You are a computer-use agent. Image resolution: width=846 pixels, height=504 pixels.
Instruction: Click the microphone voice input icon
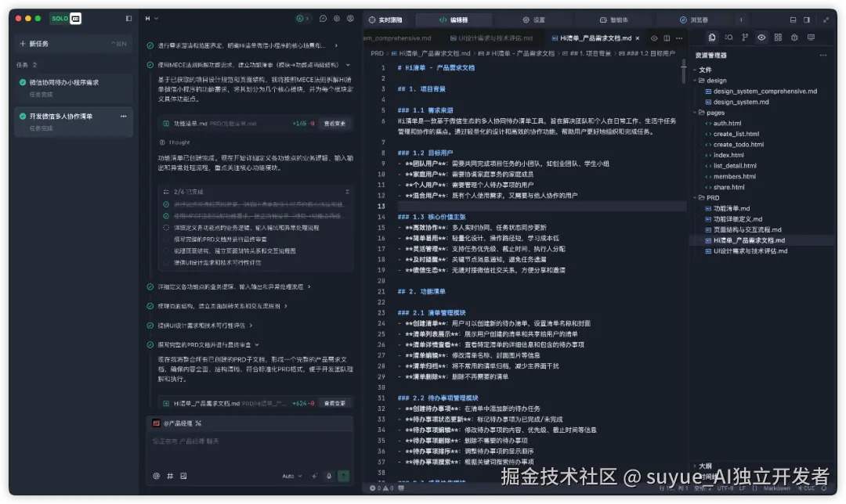tap(328, 476)
